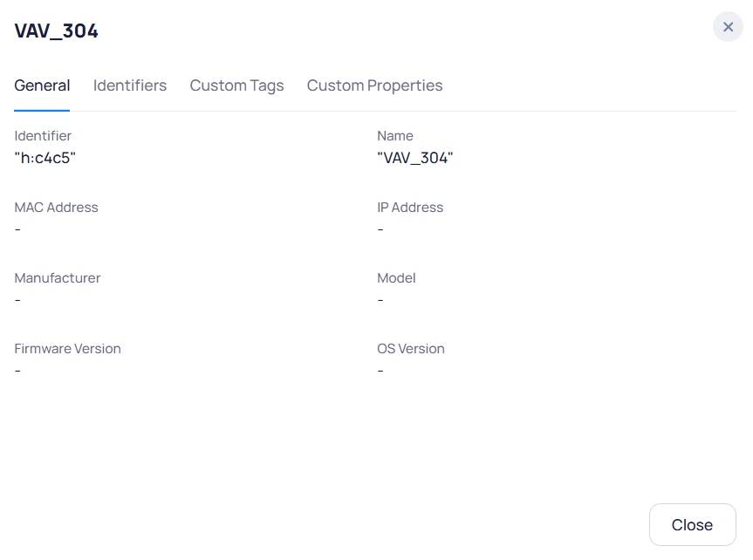The width and height of the screenshot is (753, 560).
Task: Click the Name field label
Action: [394, 136]
